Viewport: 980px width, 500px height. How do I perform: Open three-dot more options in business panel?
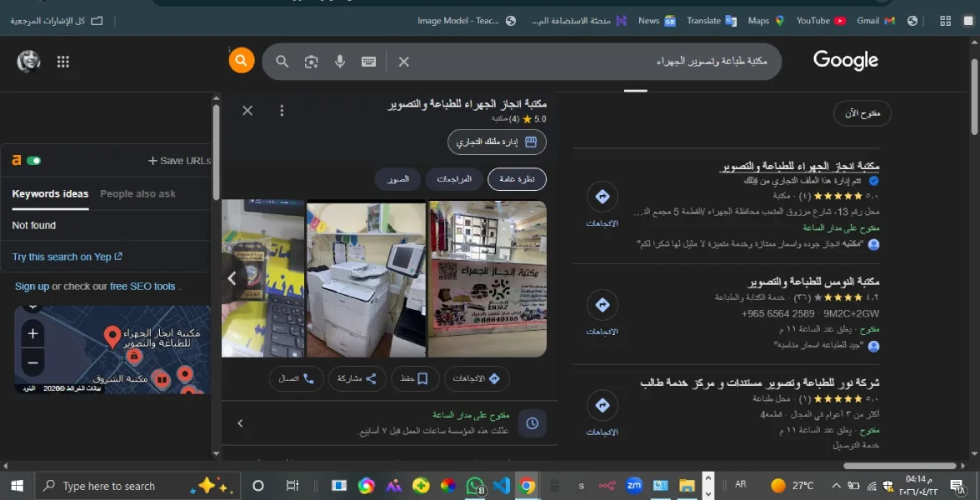pyautogui.click(x=282, y=111)
